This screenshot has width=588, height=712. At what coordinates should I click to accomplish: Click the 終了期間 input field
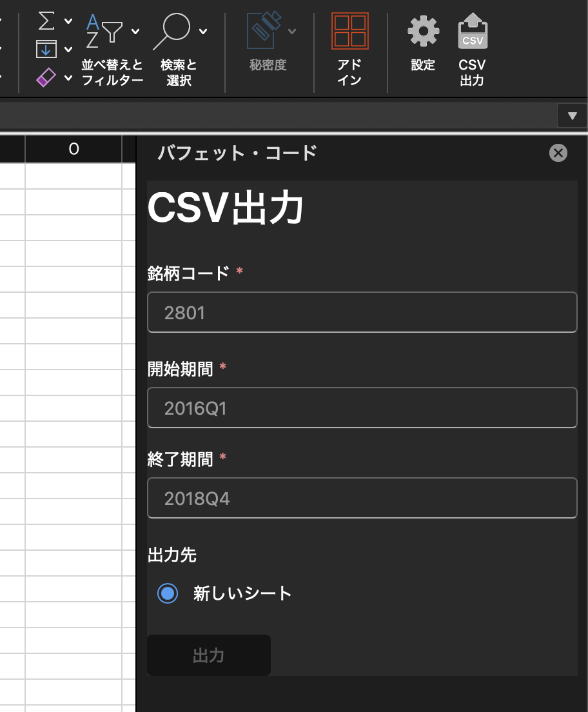[x=362, y=498]
